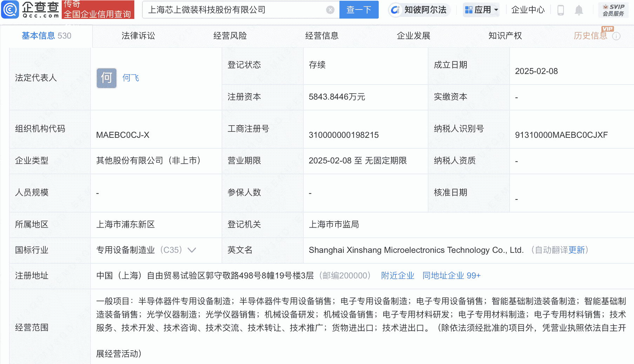Click the company name search input field
This screenshot has height=364, width=634.
[238, 9]
